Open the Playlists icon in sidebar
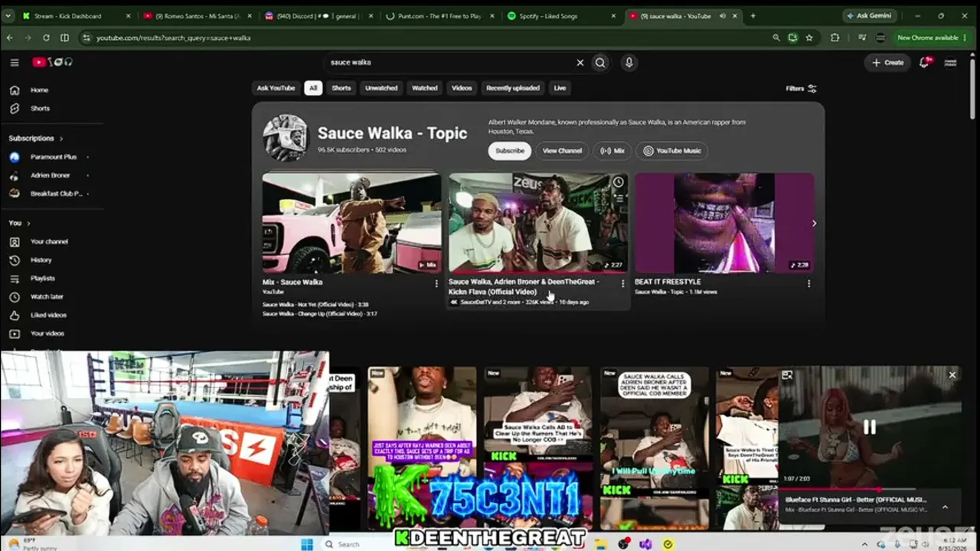The image size is (980, 551). pyautogui.click(x=15, y=279)
